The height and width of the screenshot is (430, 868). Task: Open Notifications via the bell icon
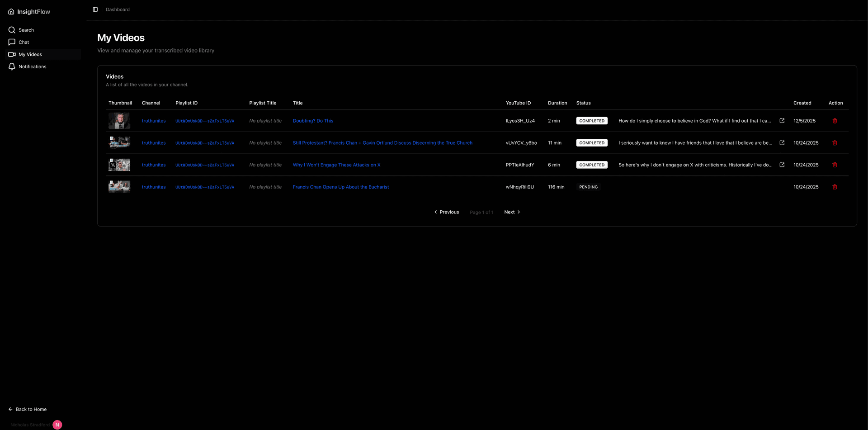click(x=12, y=66)
